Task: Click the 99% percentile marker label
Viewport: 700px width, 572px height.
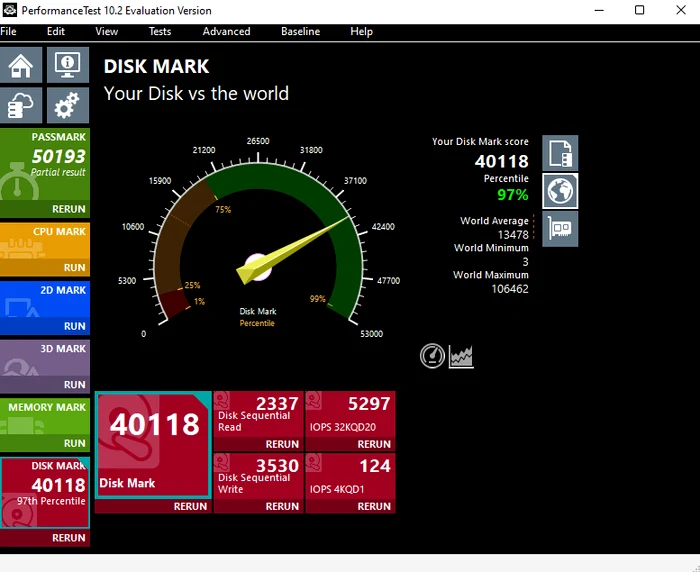Action: coord(317,299)
